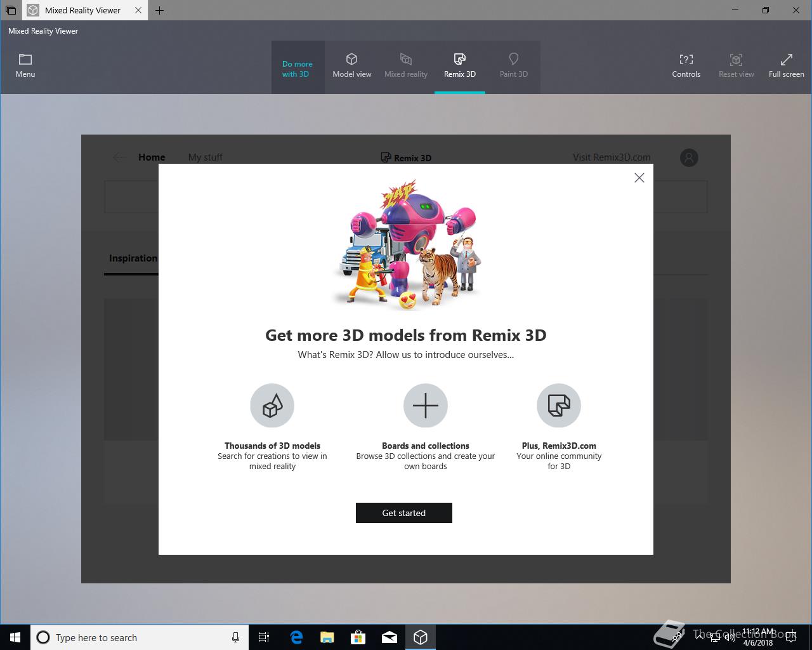The image size is (812, 650).
Task: Open the Windows Start menu
Action: (15, 637)
